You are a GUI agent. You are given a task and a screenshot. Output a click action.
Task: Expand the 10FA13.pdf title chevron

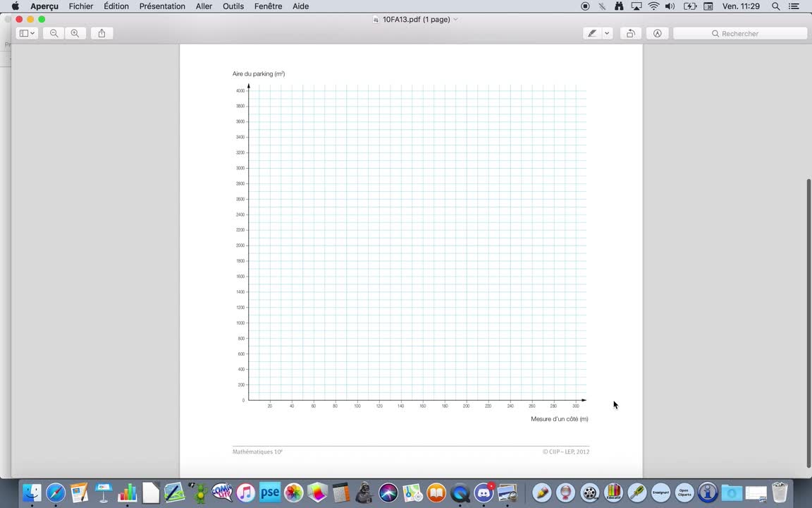(455, 19)
